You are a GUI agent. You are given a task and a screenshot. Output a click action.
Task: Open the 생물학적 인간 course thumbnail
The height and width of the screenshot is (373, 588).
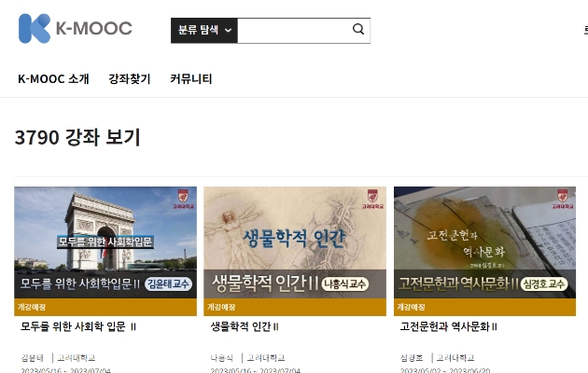click(295, 242)
